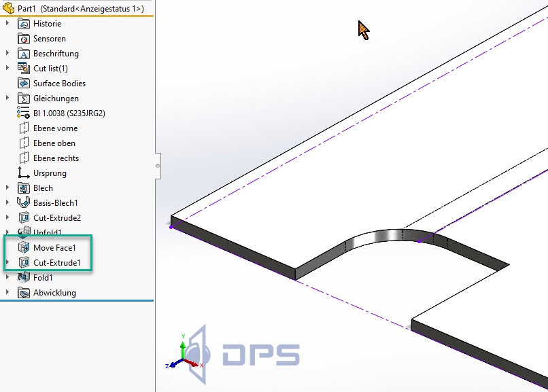This screenshot has height=392, width=548.
Task: Select the Sensoren tree label
Action: coord(49,39)
